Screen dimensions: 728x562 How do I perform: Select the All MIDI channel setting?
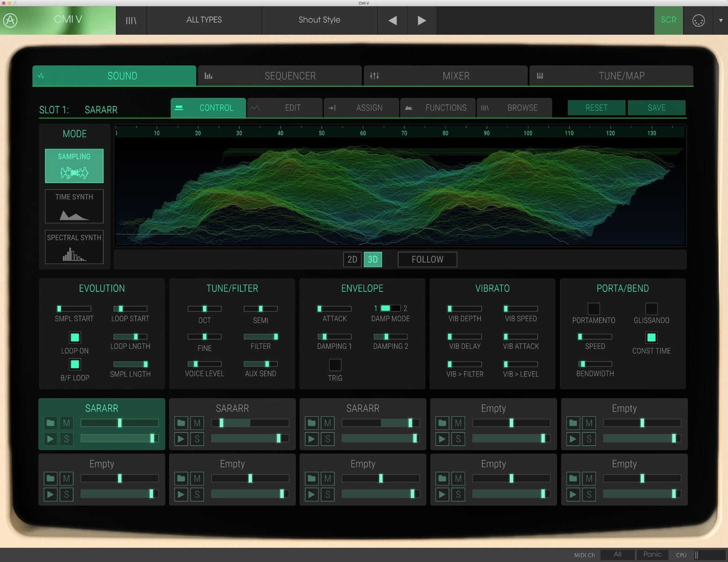coord(618,555)
